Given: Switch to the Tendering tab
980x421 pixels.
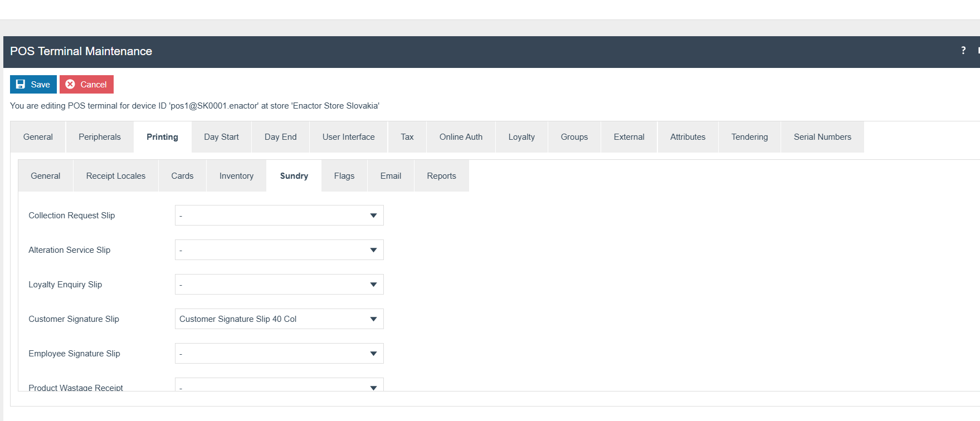Looking at the screenshot, I should tap(749, 137).
